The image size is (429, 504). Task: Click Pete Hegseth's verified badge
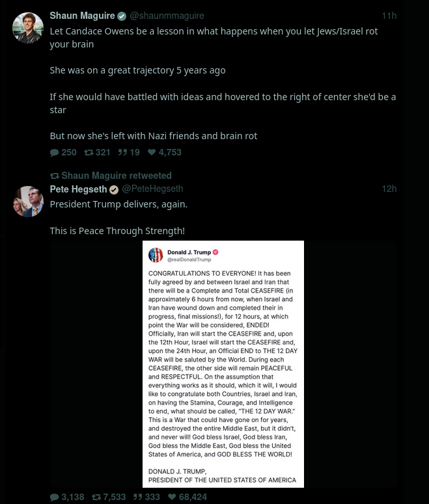click(x=114, y=190)
